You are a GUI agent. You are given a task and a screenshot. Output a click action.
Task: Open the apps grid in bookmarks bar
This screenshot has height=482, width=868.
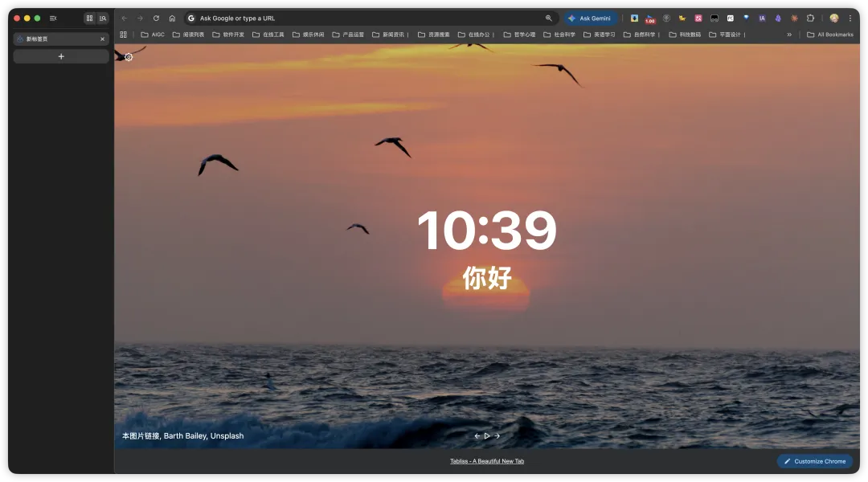click(124, 35)
